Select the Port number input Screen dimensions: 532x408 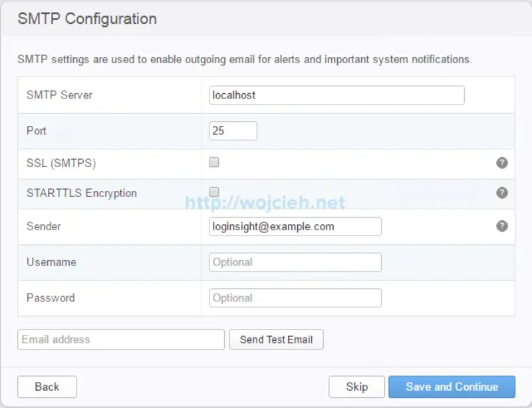coord(233,130)
